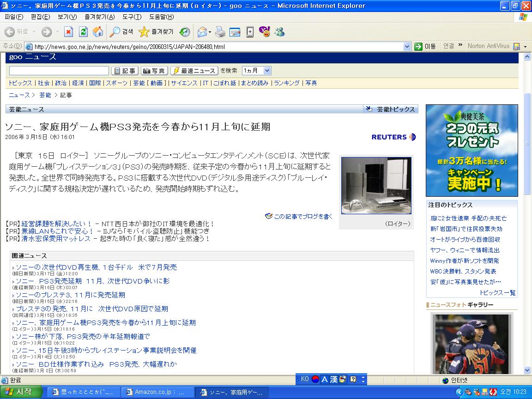Click the Back arrow button in the toolbar
532x399 pixels.
click(x=10, y=32)
